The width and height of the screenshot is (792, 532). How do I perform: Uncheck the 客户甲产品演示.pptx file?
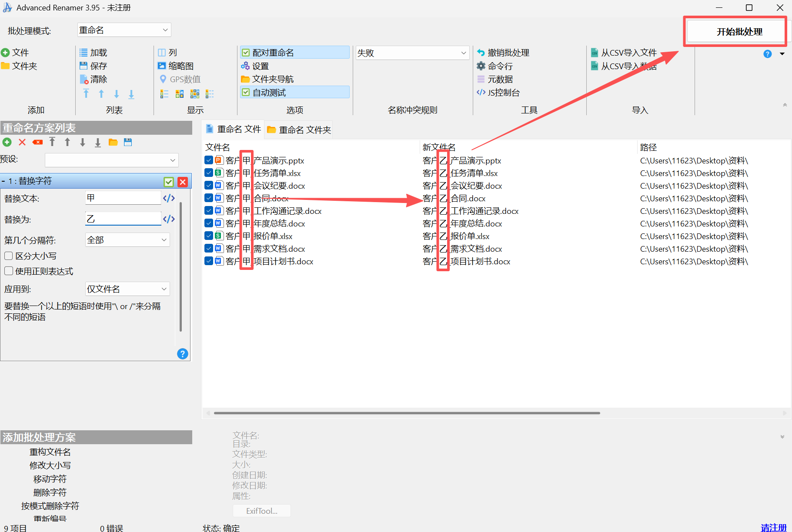209,160
